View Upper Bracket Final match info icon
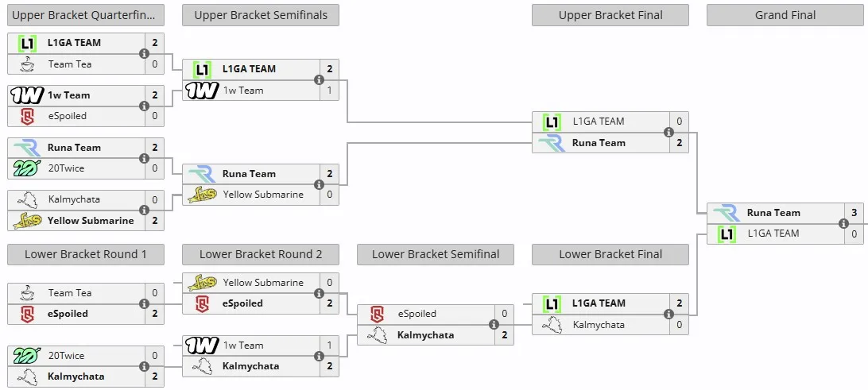This screenshot has width=868, height=390. (x=668, y=132)
